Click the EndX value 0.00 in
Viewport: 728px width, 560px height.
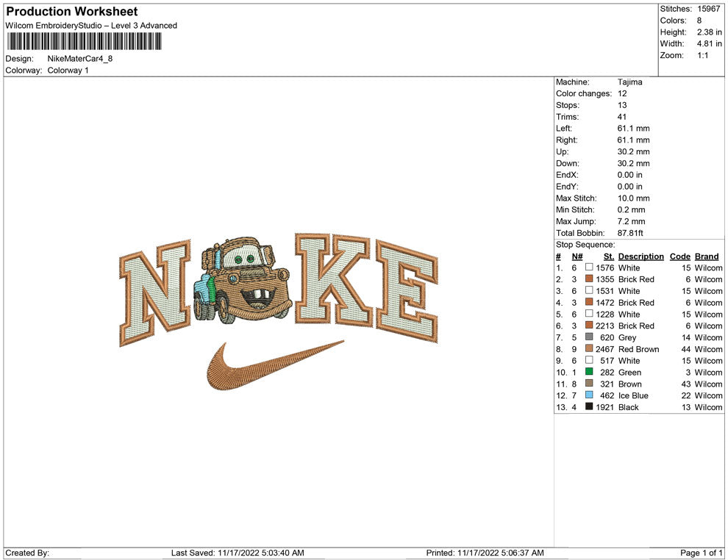[x=630, y=175]
